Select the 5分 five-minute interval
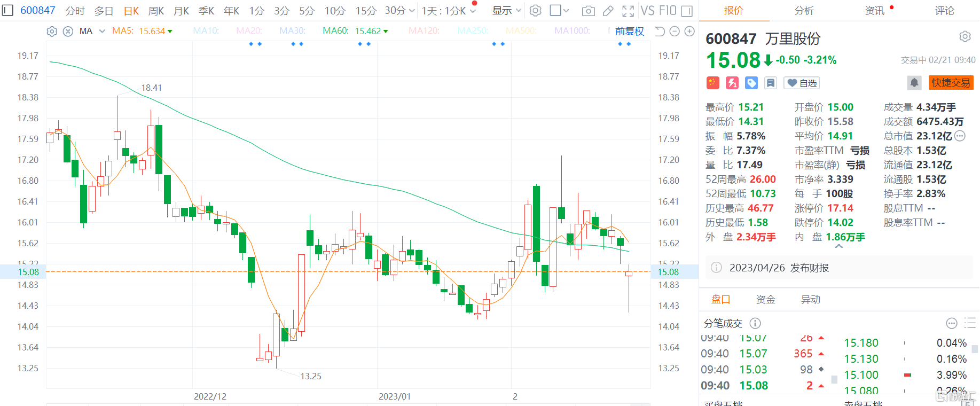The image size is (980, 406). [x=307, y=11]
